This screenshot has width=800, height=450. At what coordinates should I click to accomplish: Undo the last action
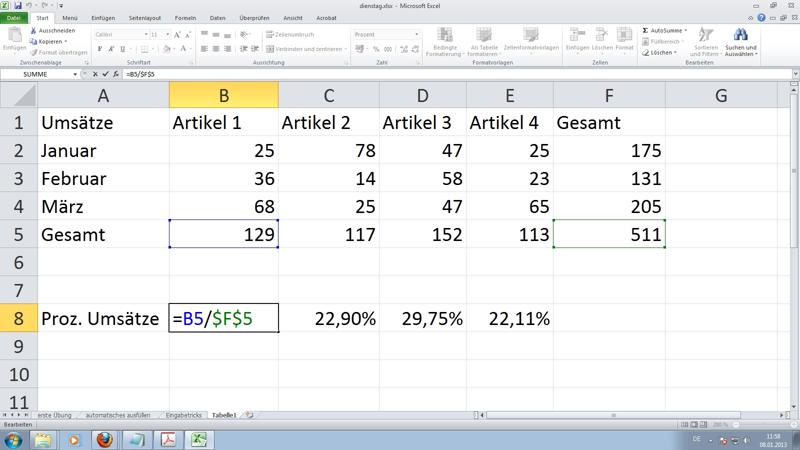[29, 6]
